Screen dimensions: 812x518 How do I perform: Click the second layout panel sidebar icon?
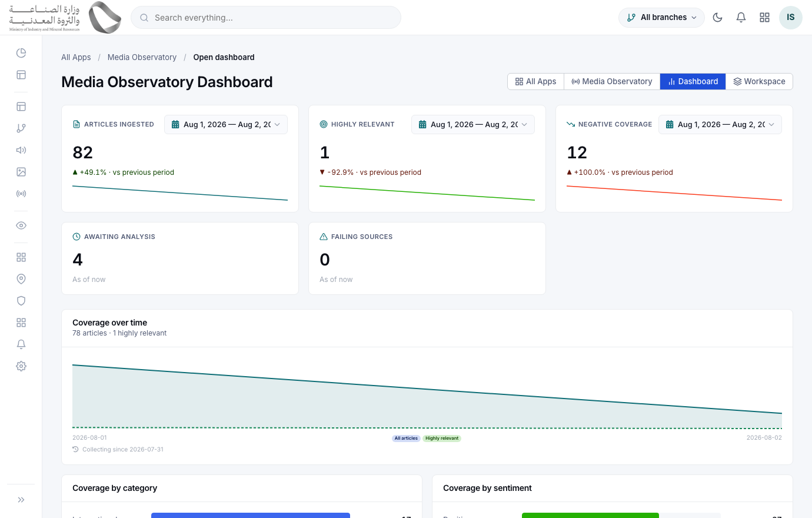pos(21,107)
